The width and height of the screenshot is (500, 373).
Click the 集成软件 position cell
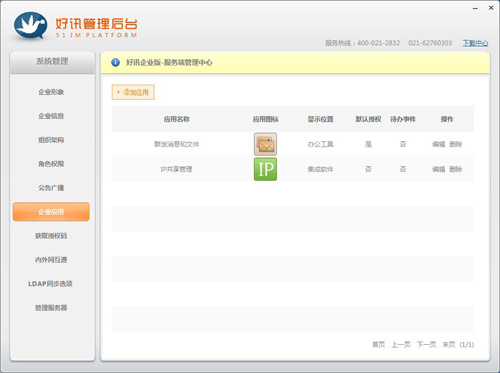320,169
